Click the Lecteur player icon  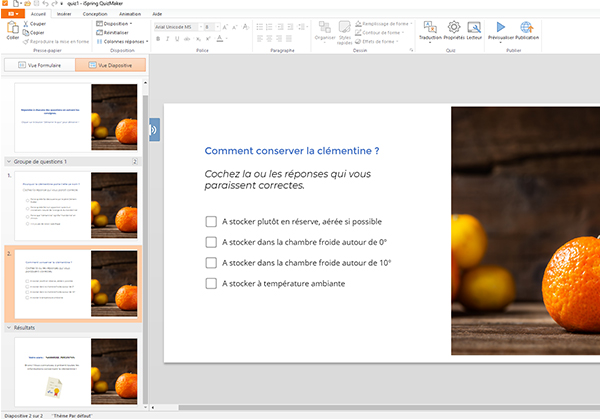pyautogui.click(x=475, y=29)
